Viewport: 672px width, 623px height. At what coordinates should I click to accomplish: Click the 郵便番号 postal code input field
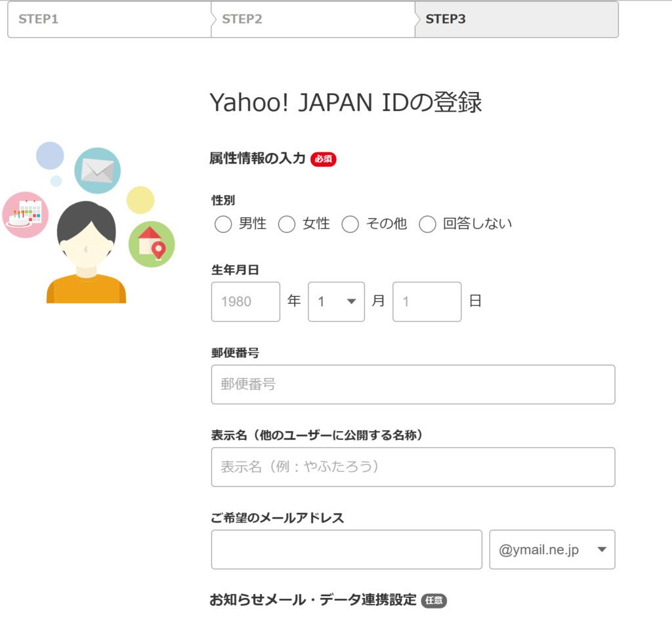point(412,385)
